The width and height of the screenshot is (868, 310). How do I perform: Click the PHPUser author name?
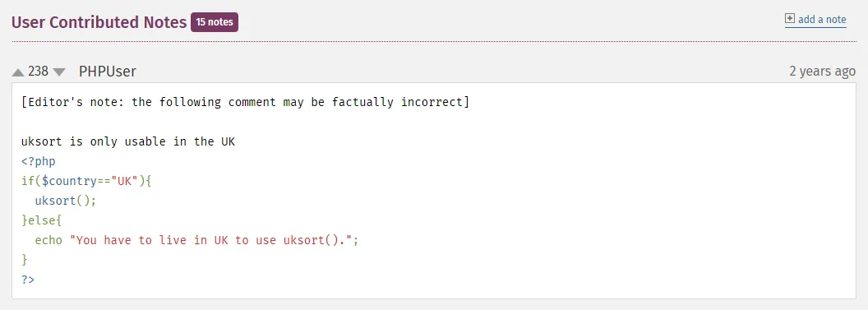pos(108,72)
